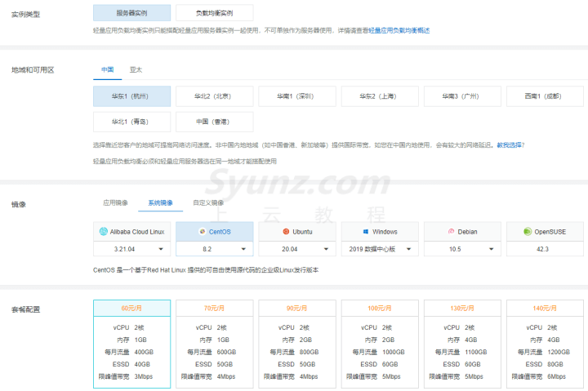Screen dimensions: 588x391
Task: Click the 6Mbps peak bandwidth value
Action: pyautogui.click(x=556, y=376)
